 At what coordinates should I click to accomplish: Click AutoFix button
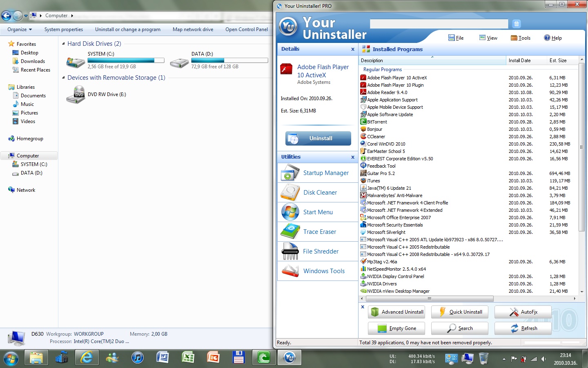coord(523,312)
